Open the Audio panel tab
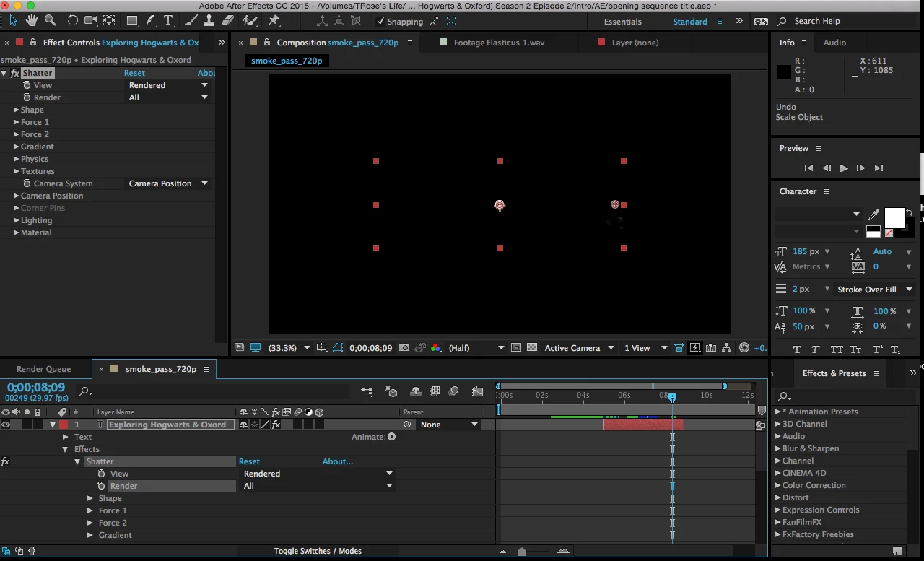 point(834,43)
